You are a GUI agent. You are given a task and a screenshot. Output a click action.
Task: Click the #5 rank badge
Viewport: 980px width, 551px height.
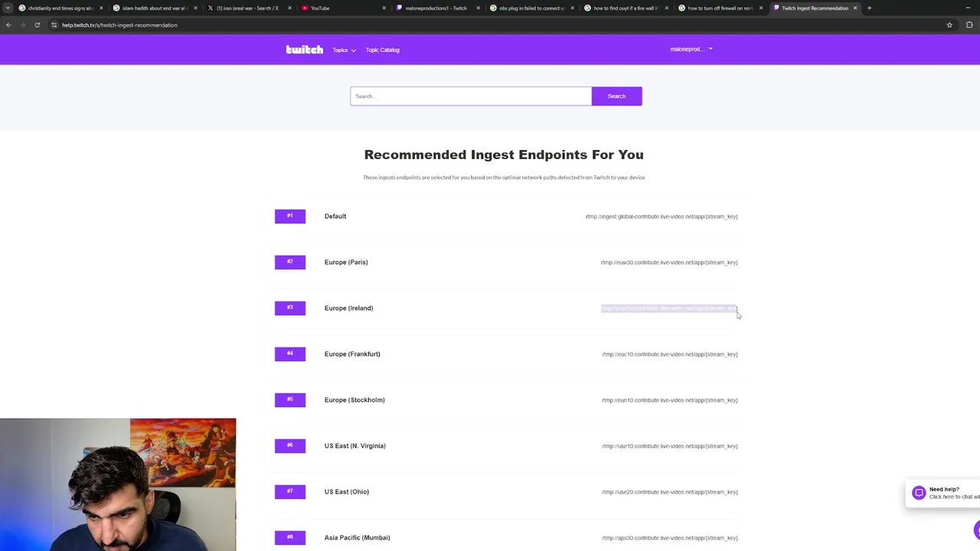[290, 399]
